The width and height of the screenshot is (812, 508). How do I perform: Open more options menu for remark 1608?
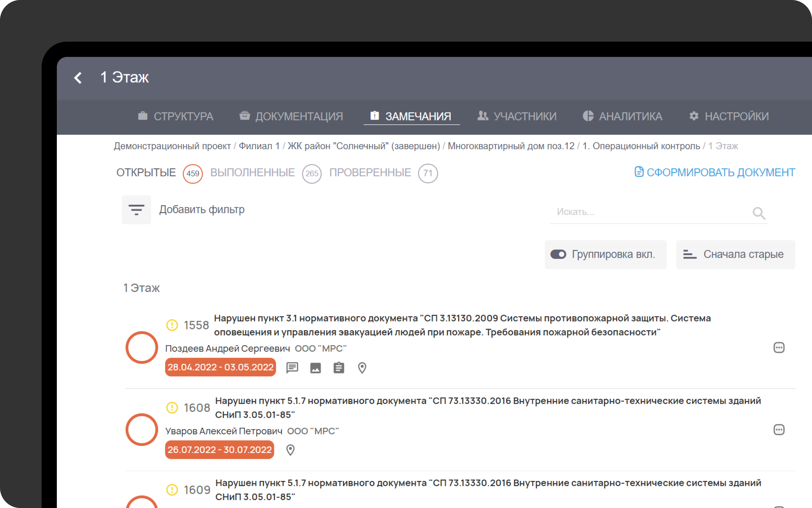click(779, 430)
